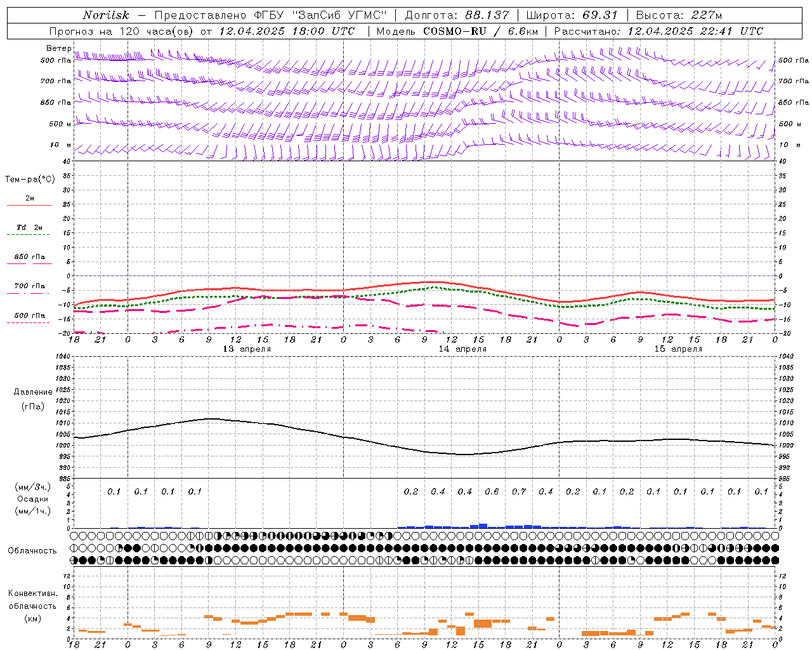Click the 0.7 precipitation value

pos(519,491)
